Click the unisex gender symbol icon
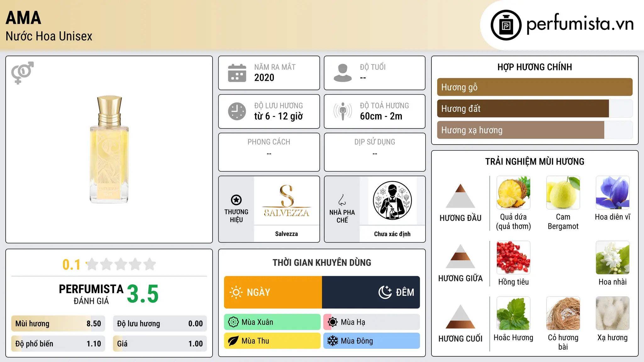The height and width of the screenshot is (362, 644). coord(22,73)
